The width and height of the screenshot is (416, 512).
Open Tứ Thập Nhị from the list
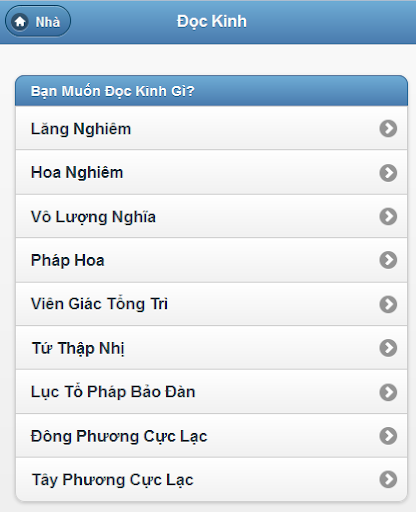211,348
